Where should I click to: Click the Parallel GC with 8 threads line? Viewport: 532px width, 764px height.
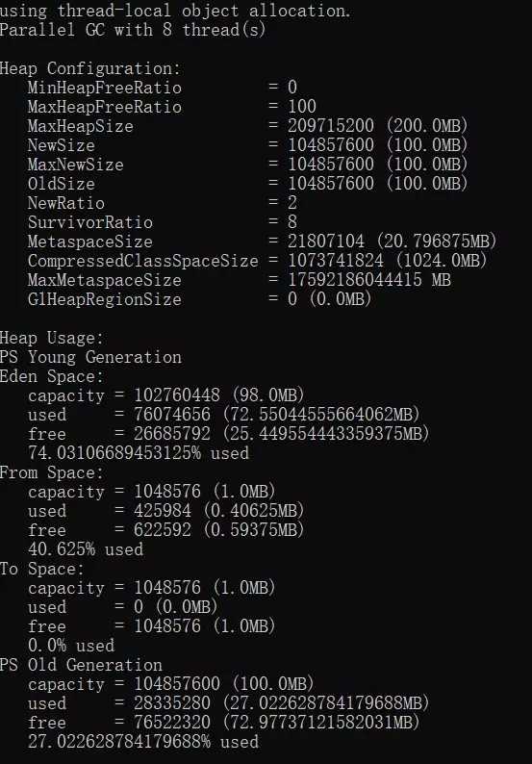point(133,30)
